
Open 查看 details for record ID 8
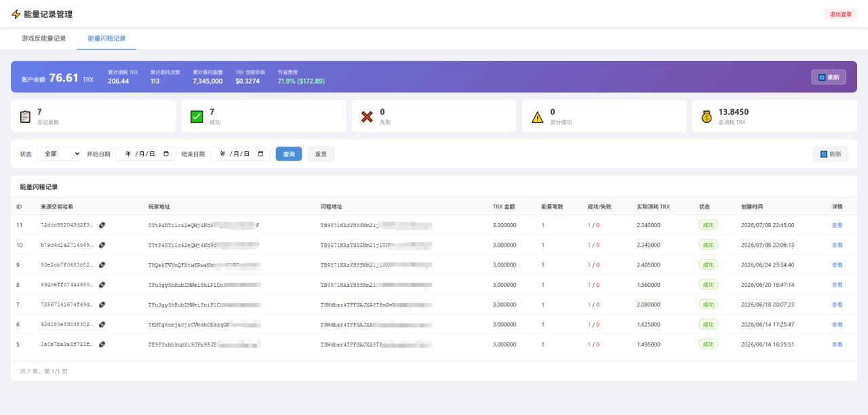(837, 285)
